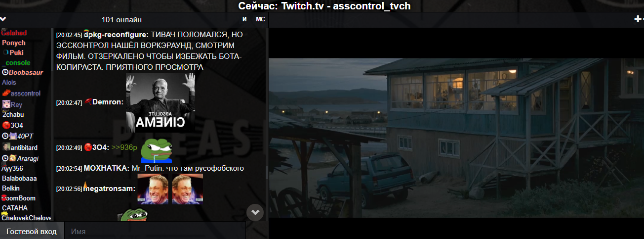Viewport: 644px width, 239px height.
Task: Click the >>936p quote link
Action: [x=123, y=147]
